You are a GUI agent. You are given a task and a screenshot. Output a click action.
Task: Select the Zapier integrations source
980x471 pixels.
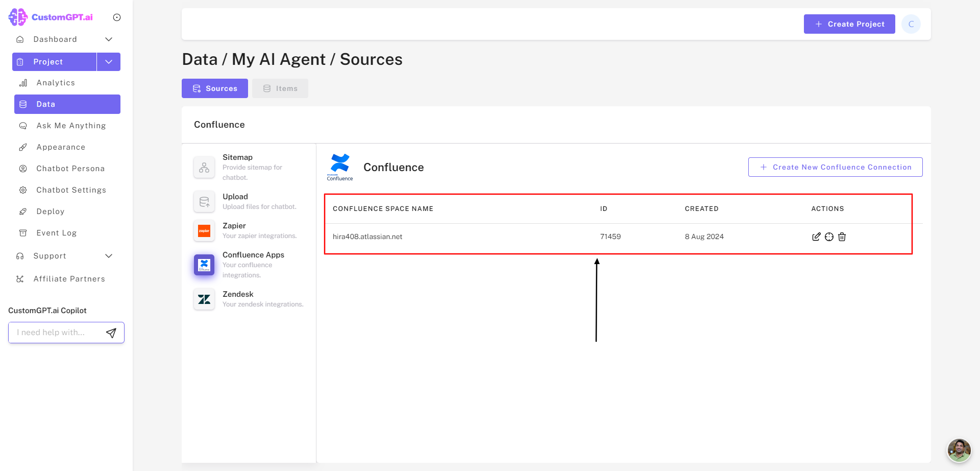click(249, 230)
